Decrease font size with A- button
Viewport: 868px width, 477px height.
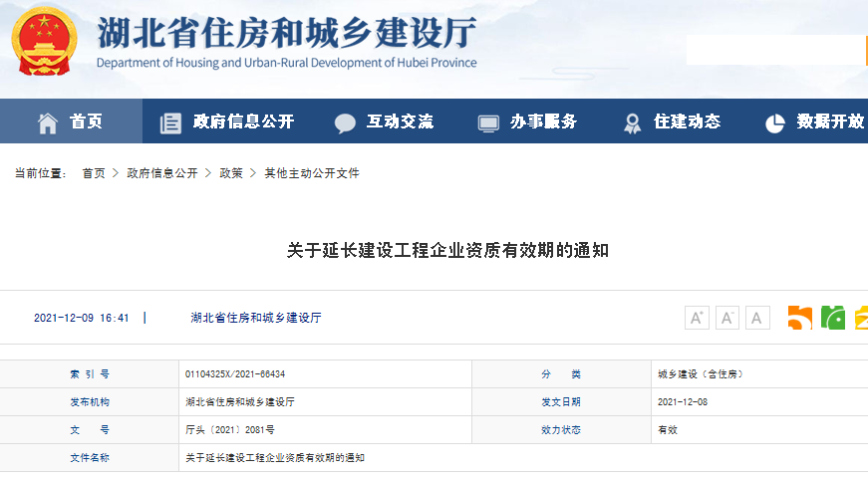point(727,318)
